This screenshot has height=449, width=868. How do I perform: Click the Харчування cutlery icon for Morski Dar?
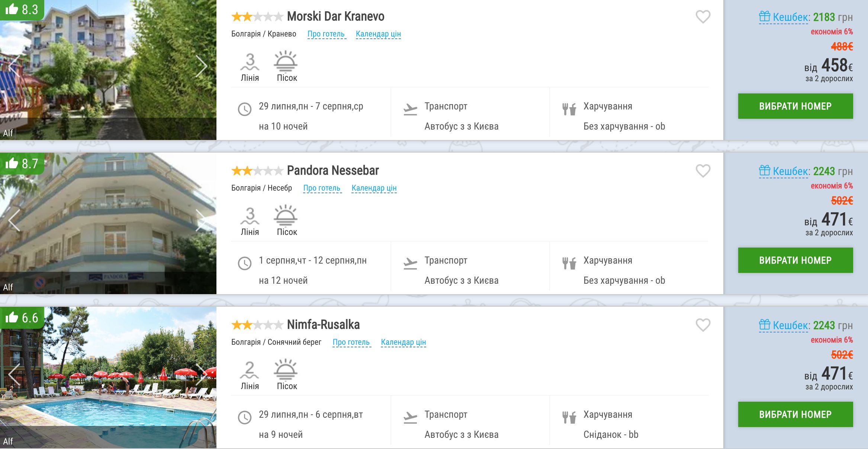[569, 109]
